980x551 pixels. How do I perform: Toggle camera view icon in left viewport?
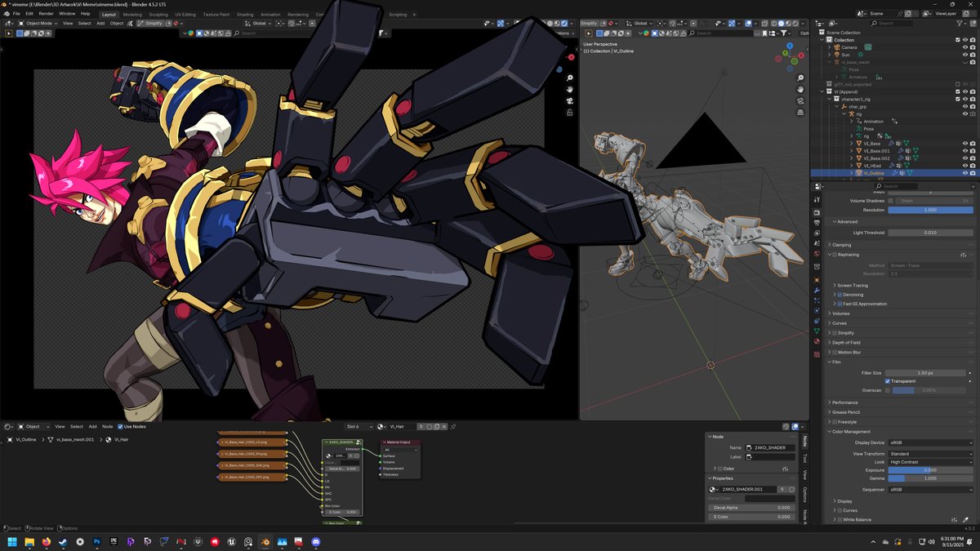click(x=570, y=101)
